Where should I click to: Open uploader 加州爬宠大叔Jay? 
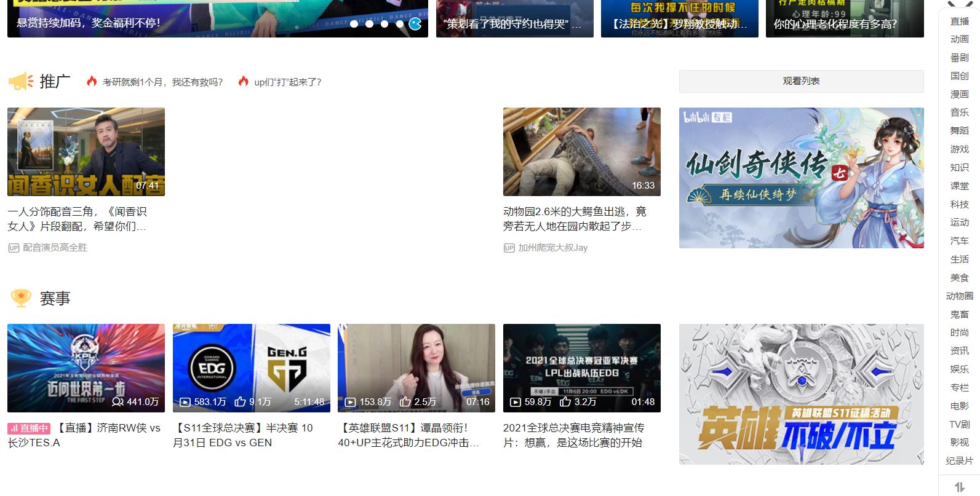[x=552, y=248]
